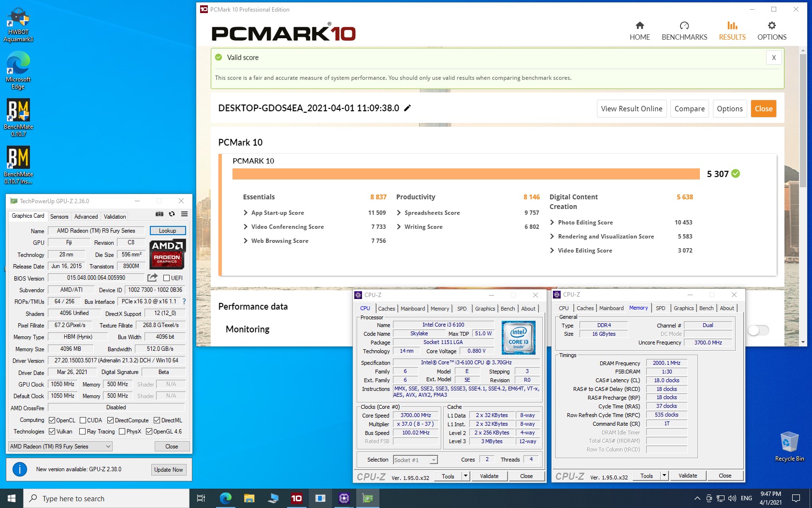812x508 pixels.
Task: Open the notification center icon
Action: tap(796, 498)
